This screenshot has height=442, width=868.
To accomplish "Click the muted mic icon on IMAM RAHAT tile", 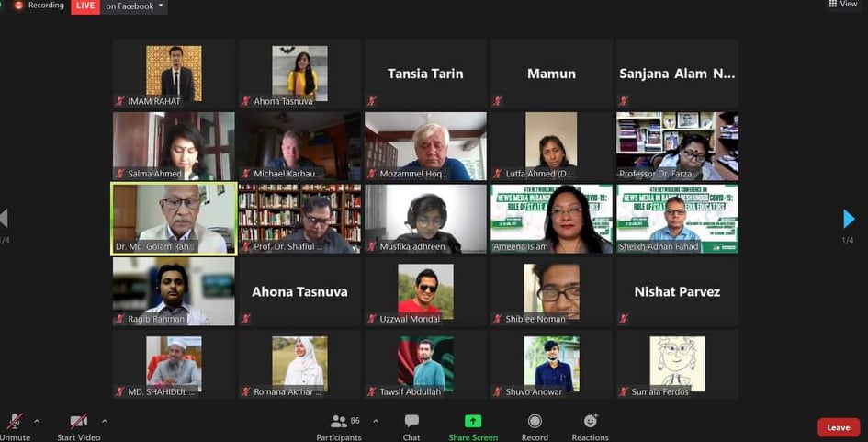I will coord(119,101).
